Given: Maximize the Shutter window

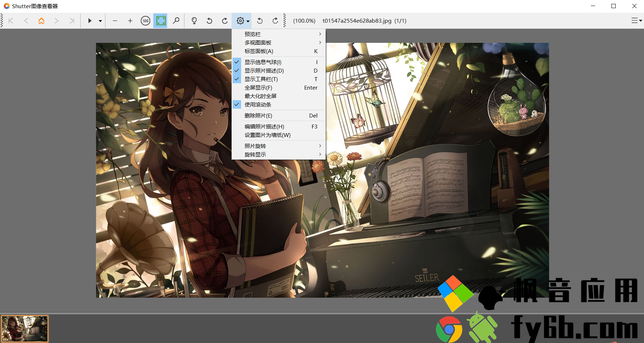Looking at the screenshot, I should click(614, 6).
